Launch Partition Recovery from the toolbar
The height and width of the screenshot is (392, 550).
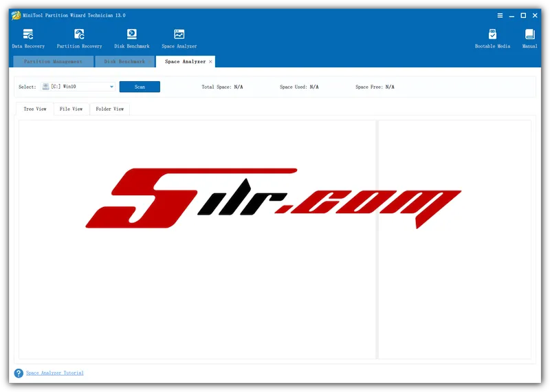[x=79, y=39]
